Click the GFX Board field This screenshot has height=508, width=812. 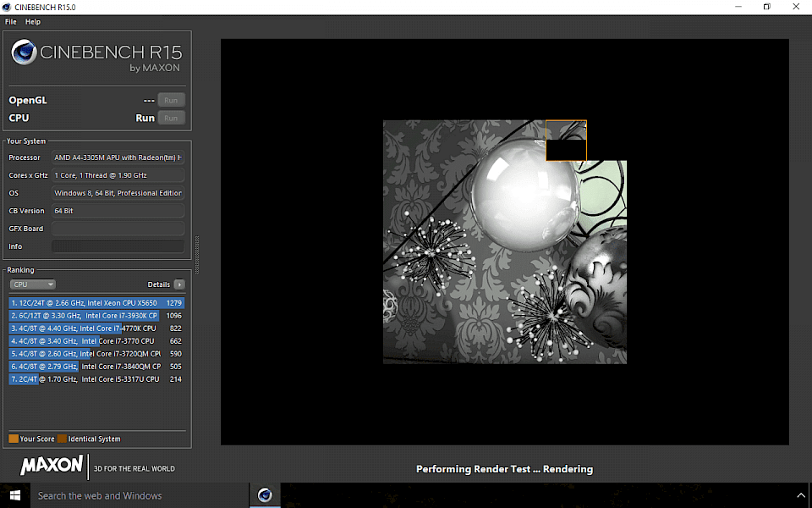(x=118, y=229)
